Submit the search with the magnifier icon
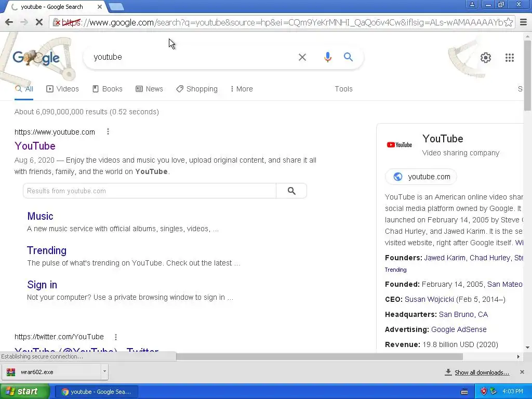The width and height of the screenshot is (532, 399). click(x=348, y=57)
